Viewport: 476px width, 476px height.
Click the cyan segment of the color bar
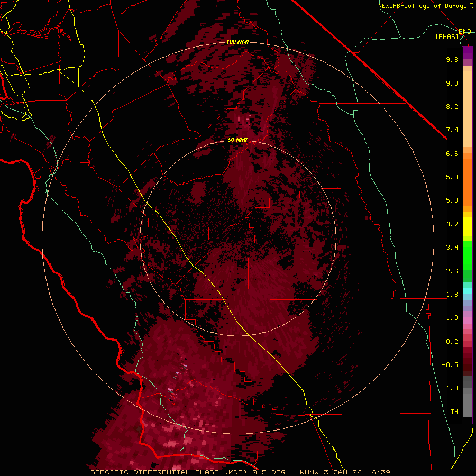(467, 291)
